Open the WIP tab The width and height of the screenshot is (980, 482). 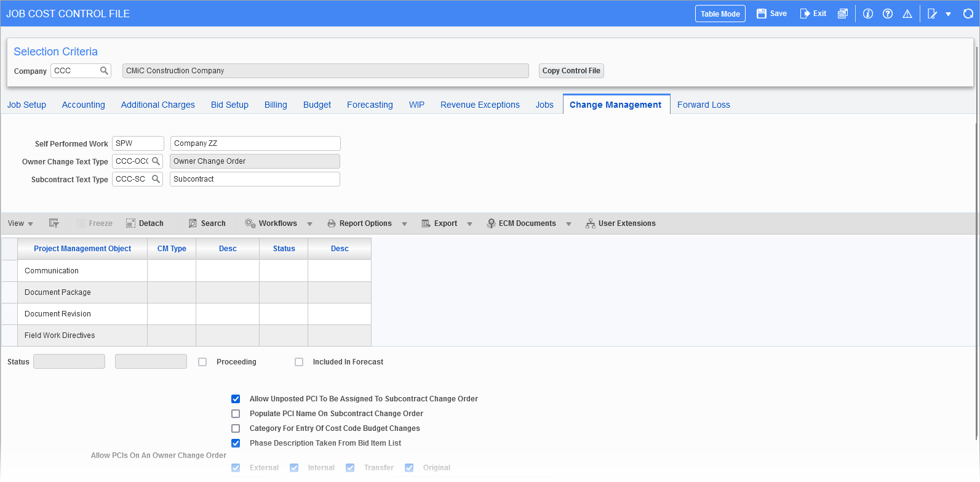(416, 105)
